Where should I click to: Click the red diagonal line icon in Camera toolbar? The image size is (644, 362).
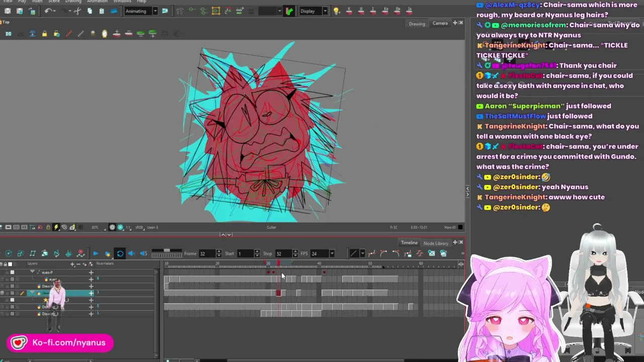(x=68, y=34)
